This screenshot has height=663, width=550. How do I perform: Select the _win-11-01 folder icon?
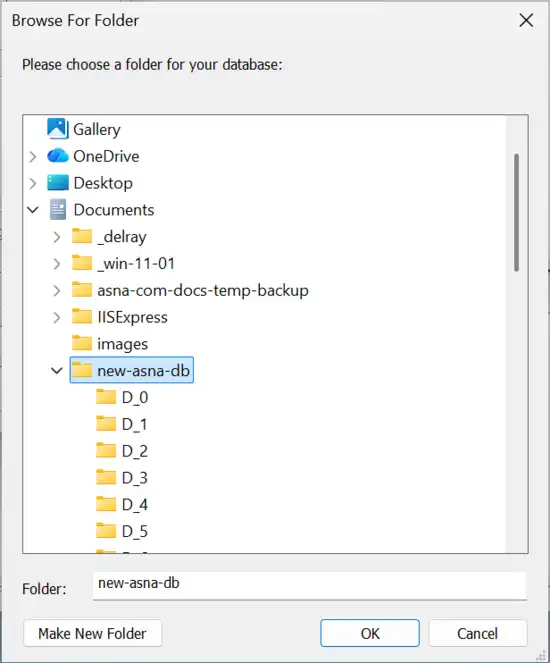(x=82, y=263)
